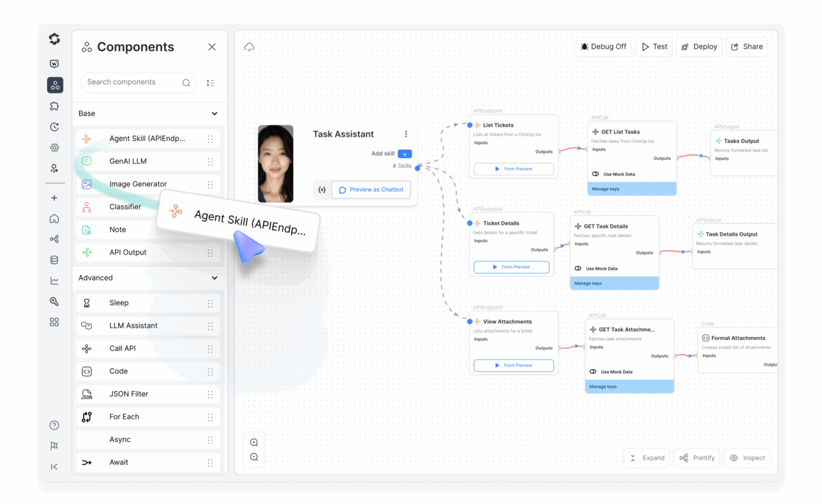The width and height of the screenshot is (822, 504).
Task: Toggle Use Mock Data on GET List Tasks
Action: (596, 174)
